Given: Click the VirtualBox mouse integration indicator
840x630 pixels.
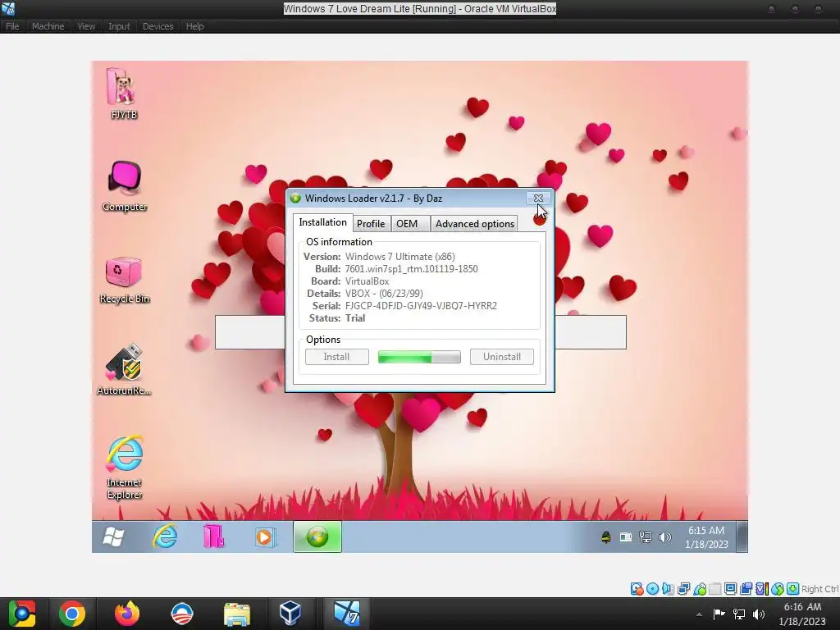Looking at the screenshot, I should coord(778,589).
